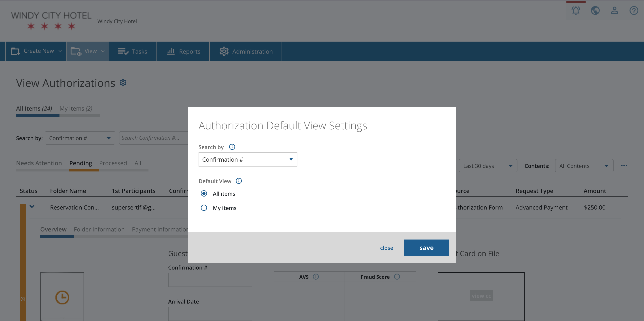Switch to the Processed tab
This screenshot has width=644, height=321.
tap(113, 163)
